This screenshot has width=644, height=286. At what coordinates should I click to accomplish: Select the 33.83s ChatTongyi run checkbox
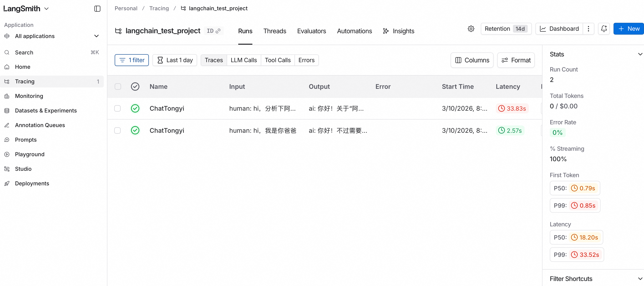point(117,108)
